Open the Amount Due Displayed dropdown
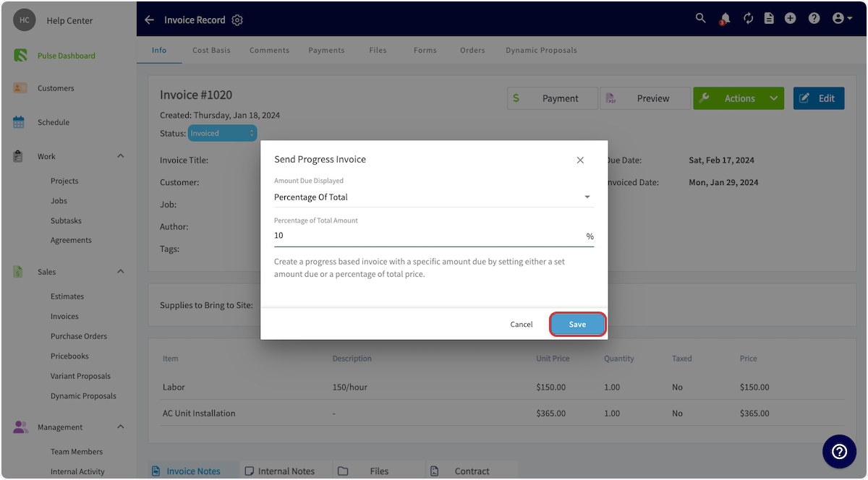 click(434, 197)
